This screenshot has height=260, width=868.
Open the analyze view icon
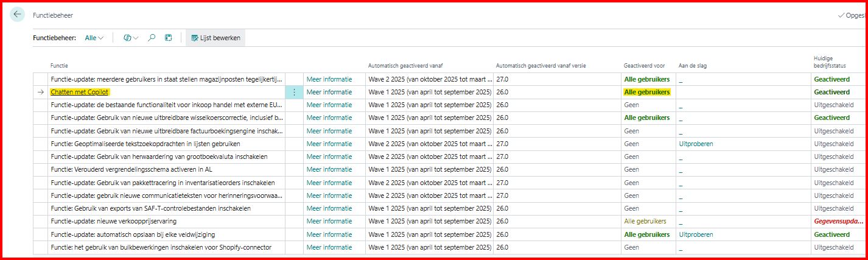(169, 38)
